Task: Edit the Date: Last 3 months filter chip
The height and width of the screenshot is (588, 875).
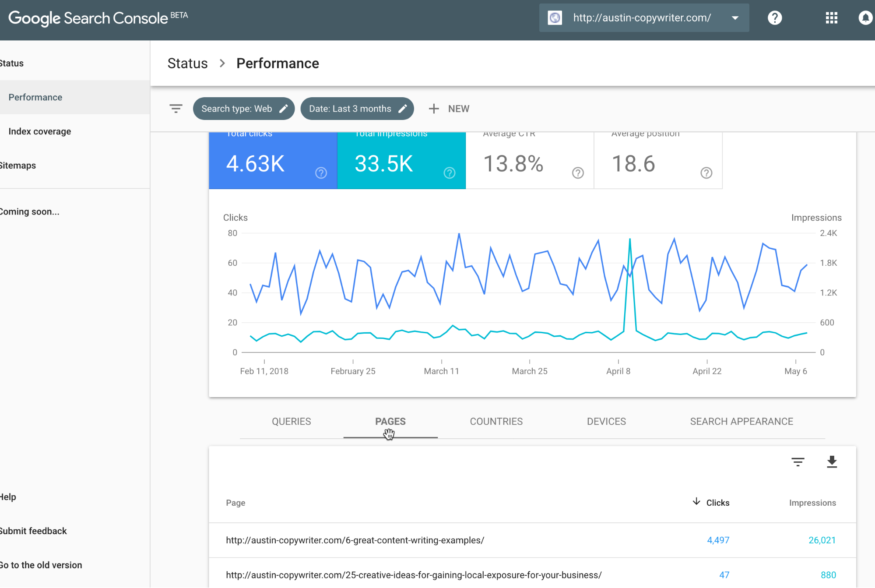Action: click(357, 109)
